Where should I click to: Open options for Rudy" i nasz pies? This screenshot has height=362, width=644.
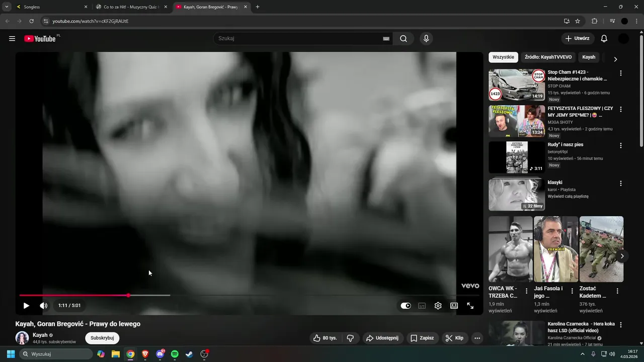tap(620, 146)
